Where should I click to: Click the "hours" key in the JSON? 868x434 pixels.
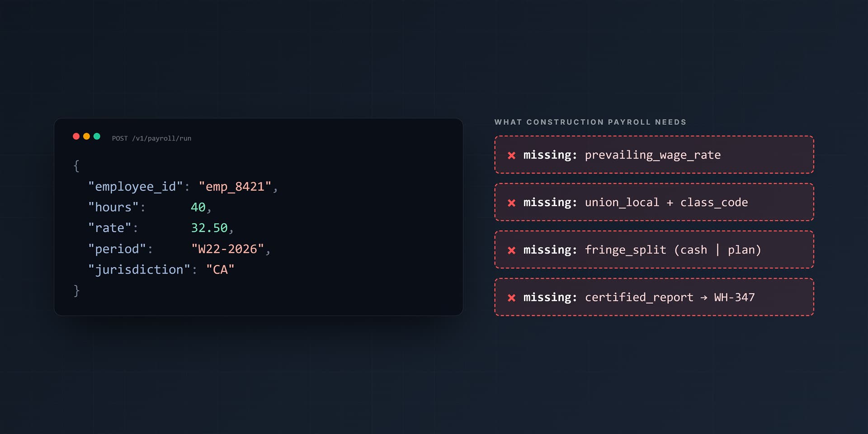113,207
